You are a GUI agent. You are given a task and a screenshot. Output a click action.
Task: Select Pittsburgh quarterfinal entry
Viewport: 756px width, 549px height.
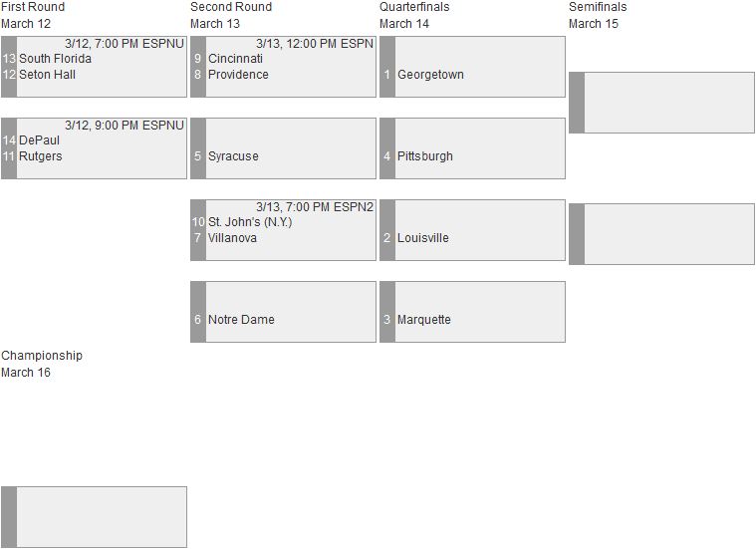coord(424,155)
